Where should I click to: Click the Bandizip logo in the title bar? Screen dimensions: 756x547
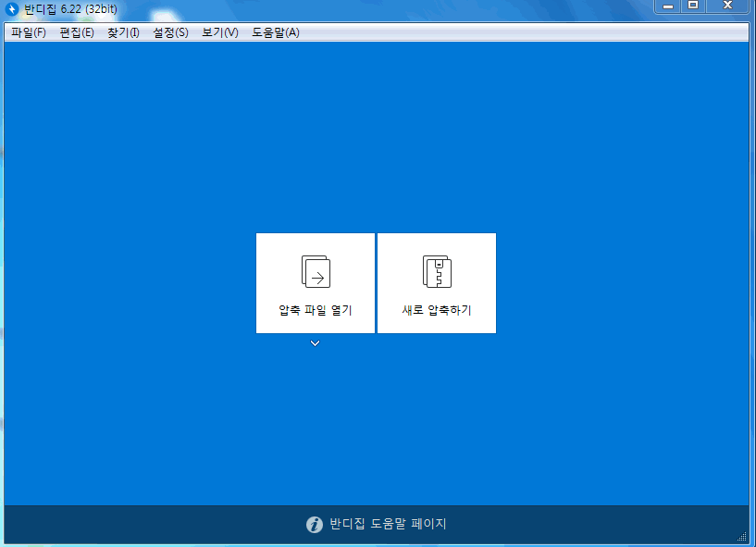12,8
